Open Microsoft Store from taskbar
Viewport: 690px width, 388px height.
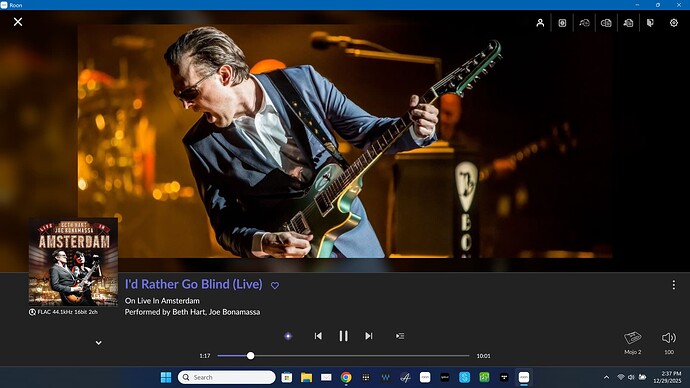287,377
